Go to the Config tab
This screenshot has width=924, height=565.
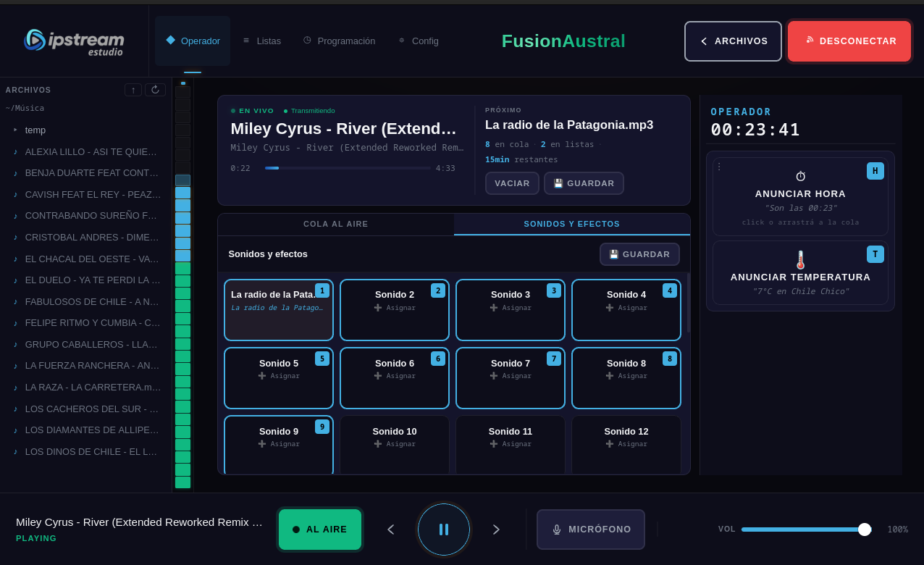(x=418, y=41)
